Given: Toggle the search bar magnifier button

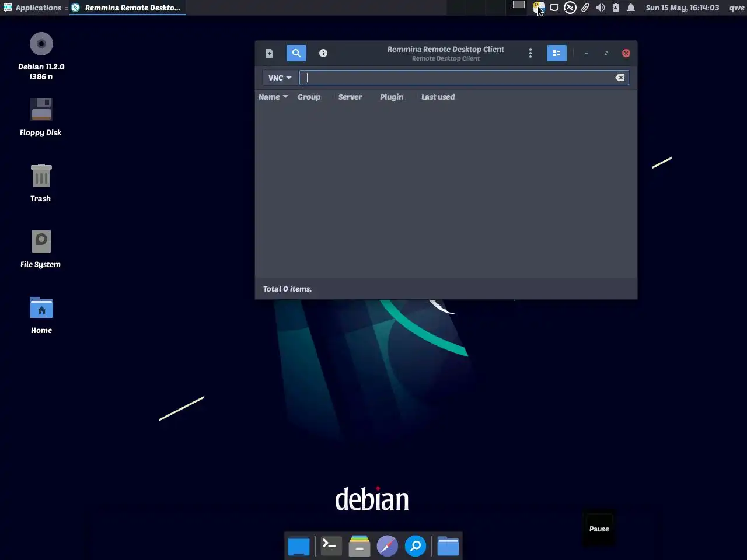Looking at the screenshot, I should coord(296,53).
